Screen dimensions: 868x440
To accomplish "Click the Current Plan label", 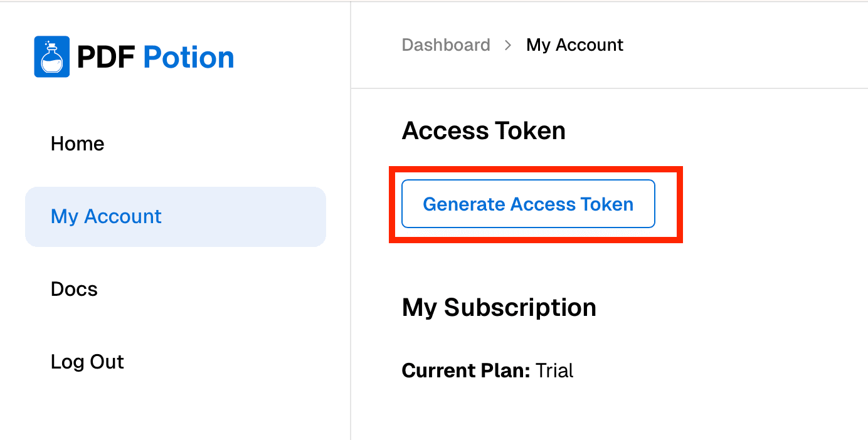I will tap(466, 370).
